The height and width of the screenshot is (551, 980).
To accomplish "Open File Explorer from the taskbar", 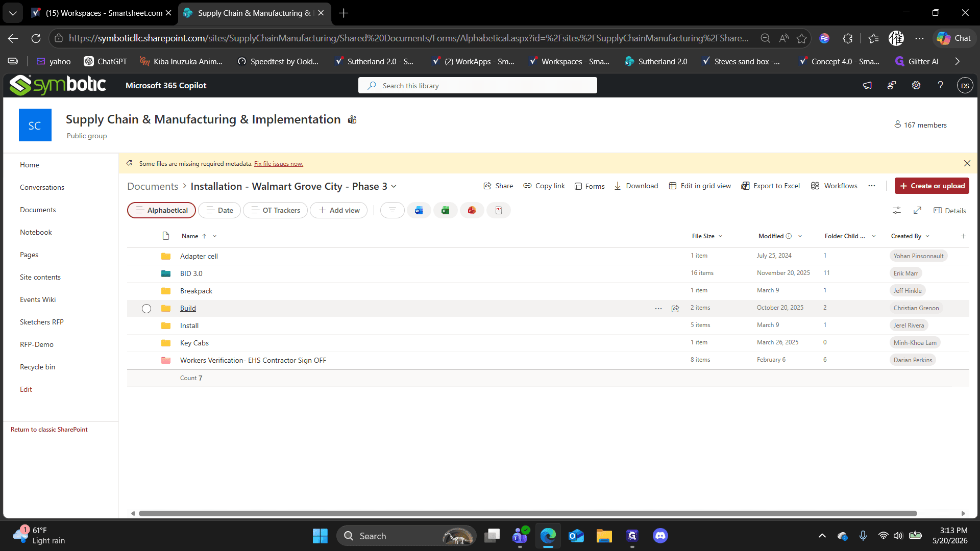I will coord(604,536).
